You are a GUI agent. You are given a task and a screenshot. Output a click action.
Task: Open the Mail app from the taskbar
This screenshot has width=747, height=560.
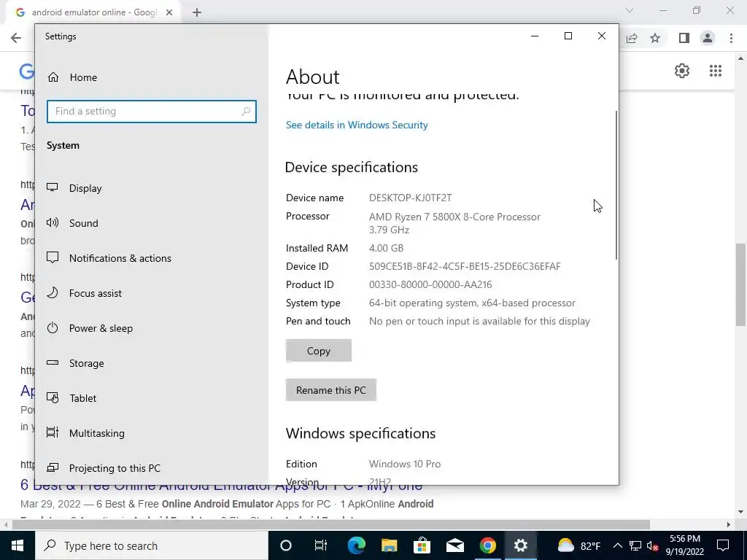[455, 545]
